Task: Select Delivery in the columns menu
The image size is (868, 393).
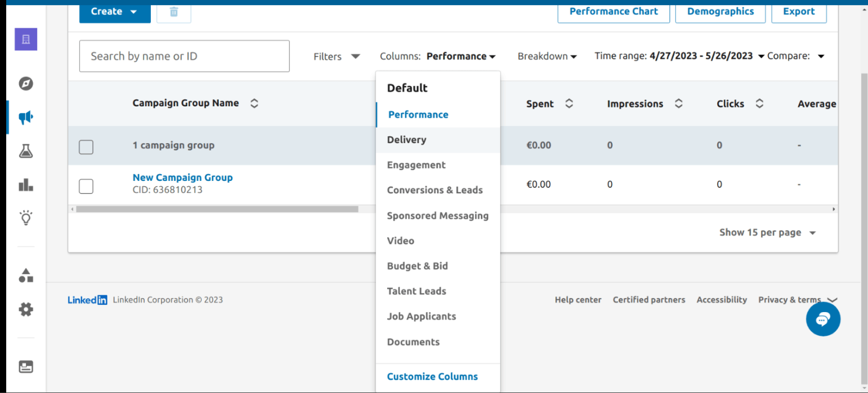Action: [x=438, y=140]
